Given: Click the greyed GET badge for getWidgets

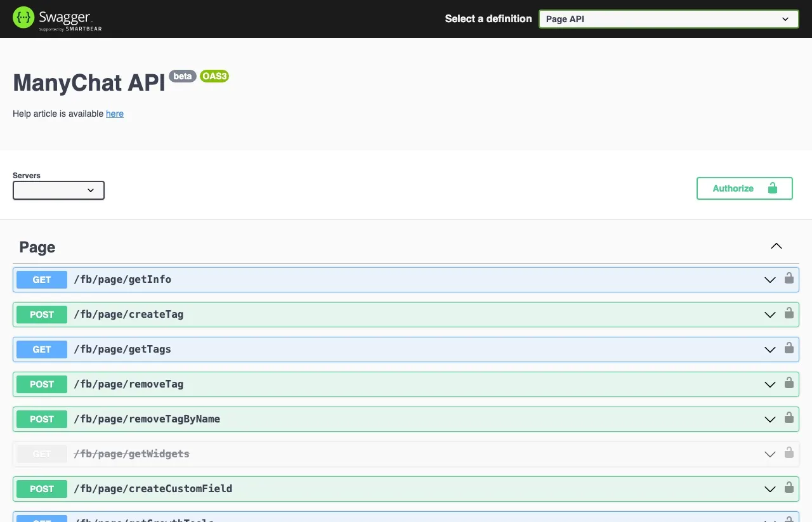Looking at the screenshot, I should pos(42,454).
